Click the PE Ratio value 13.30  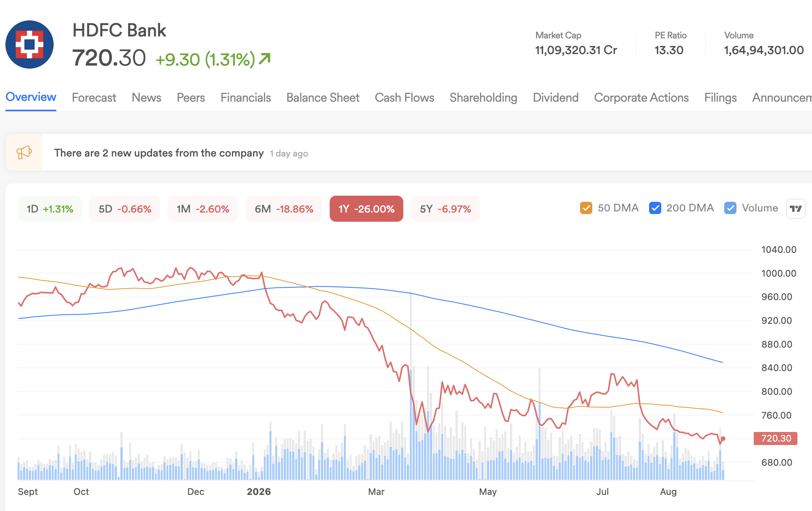tap(669, 50)
